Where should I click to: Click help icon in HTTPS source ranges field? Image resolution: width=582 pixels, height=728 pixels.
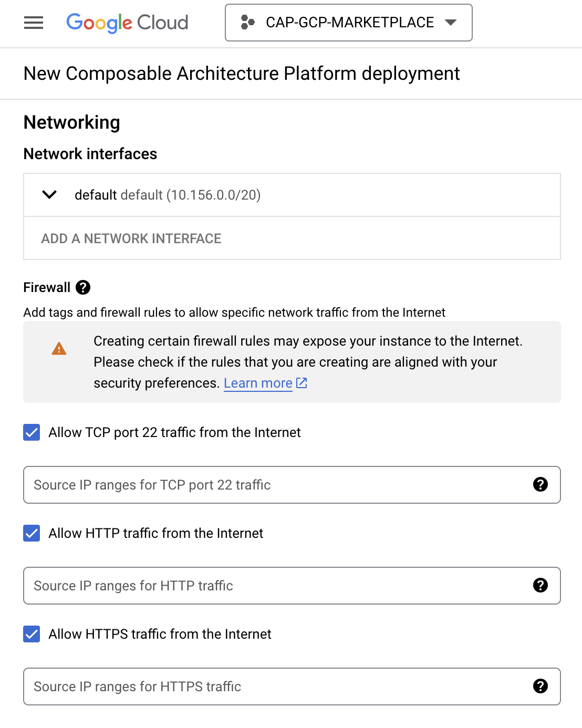pos(540,686)
